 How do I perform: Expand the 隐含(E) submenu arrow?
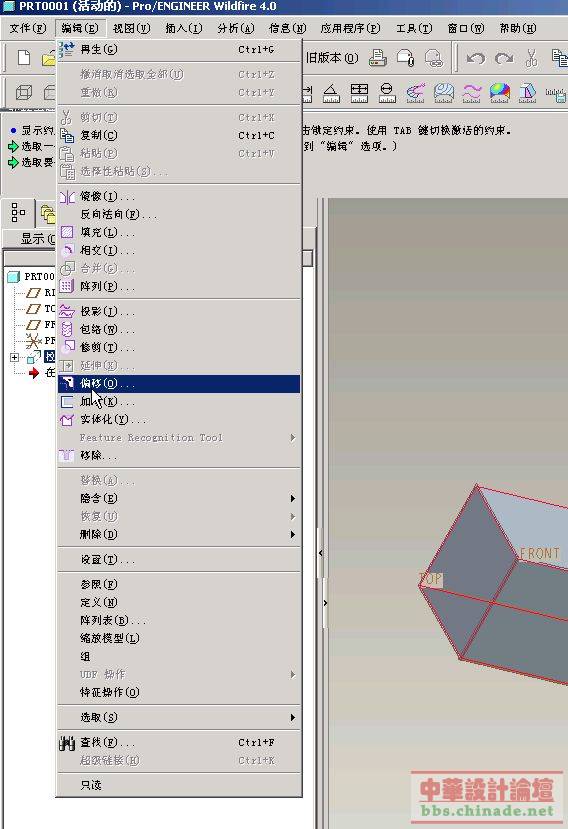click(x=292, y=498)
